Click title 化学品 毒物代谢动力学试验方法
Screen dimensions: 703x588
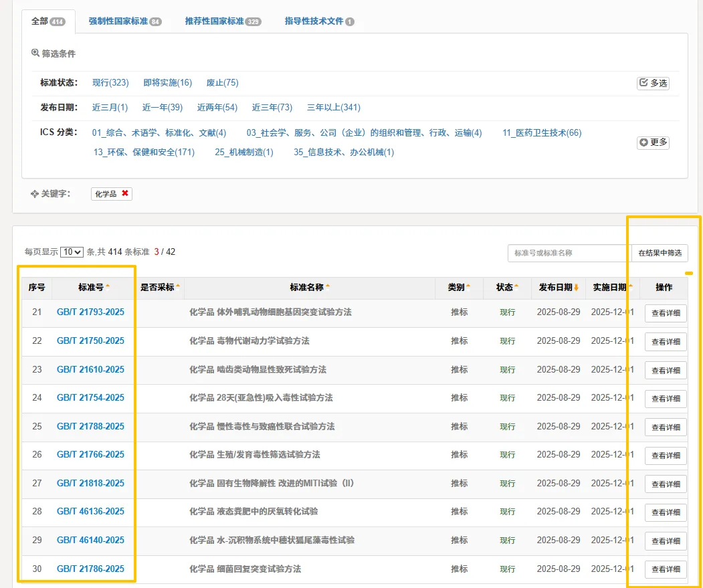(x=249, y=341)
